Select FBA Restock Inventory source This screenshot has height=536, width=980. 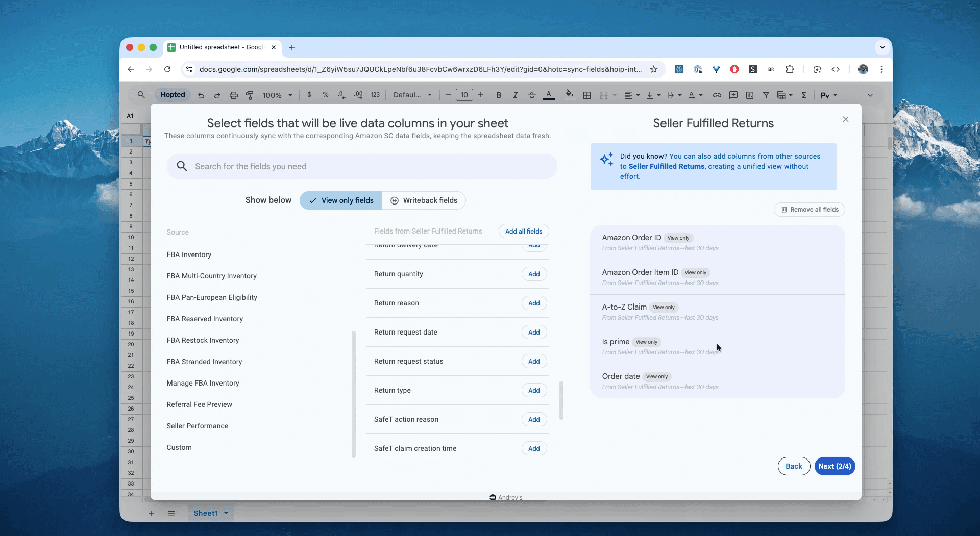pos(203,340)
